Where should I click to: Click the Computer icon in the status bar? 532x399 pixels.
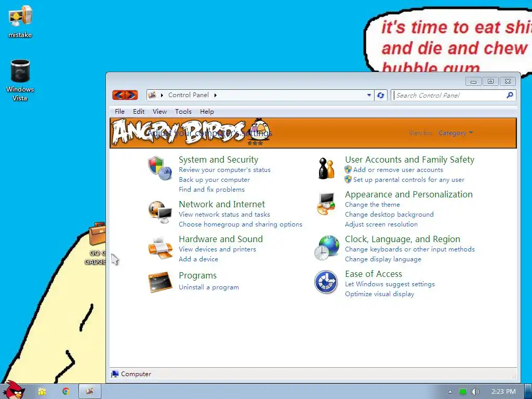[x=115, y=374]
